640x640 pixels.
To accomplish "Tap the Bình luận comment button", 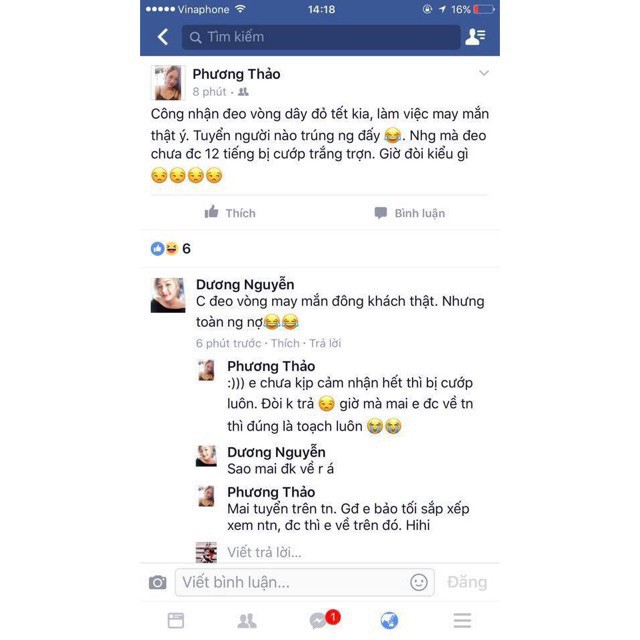I will click(409, 213).
